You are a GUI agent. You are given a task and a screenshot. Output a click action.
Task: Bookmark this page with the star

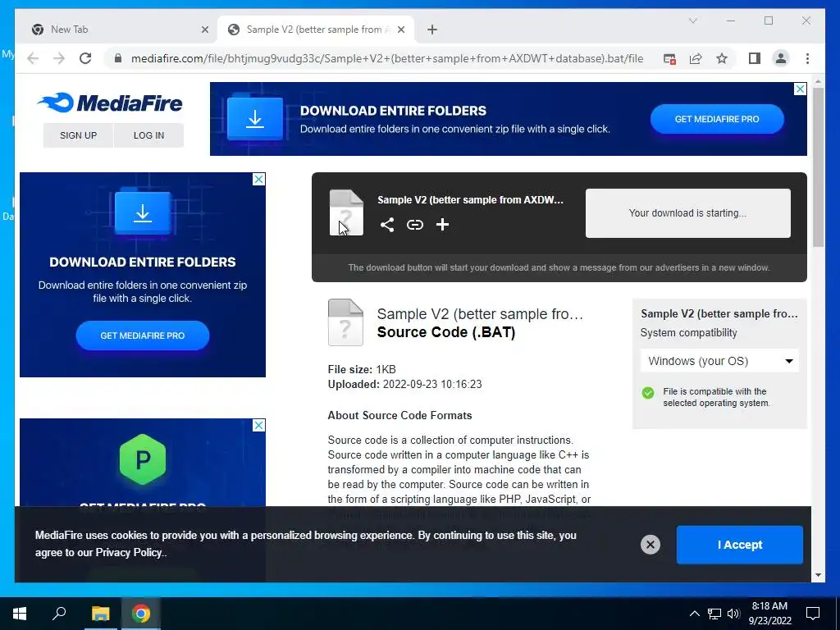pos(722,58)
